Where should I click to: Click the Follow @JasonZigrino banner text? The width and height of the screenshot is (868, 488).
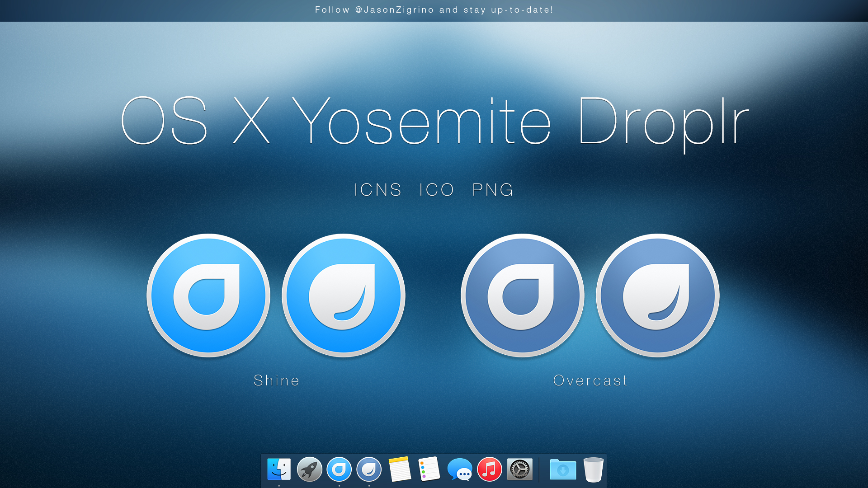click(434, 10)
